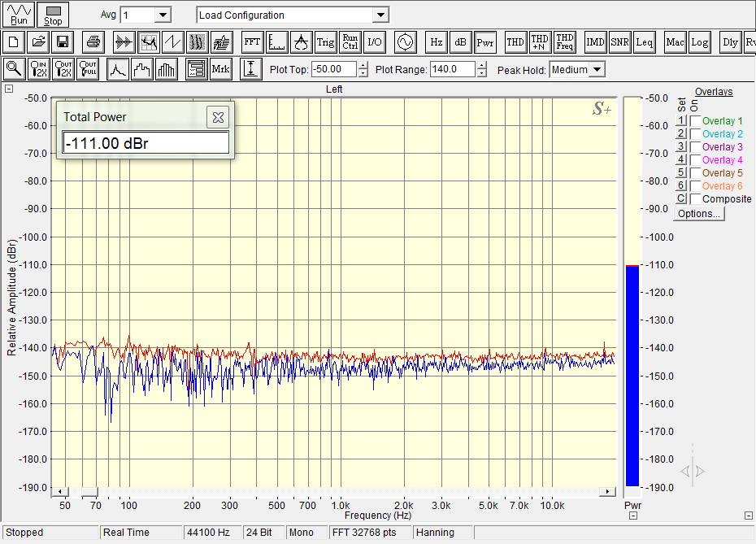
Task: Save the file with floppy disk icon
Action: pos(63,41)
